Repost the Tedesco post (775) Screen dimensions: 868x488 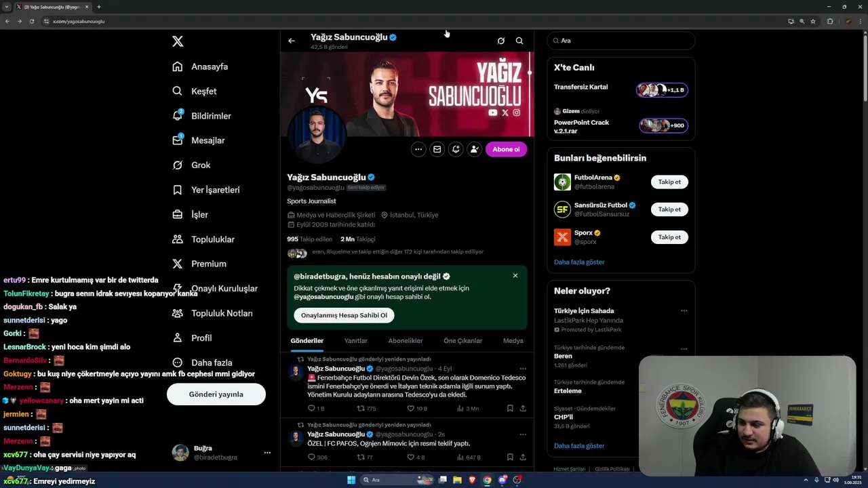(366, 409)
